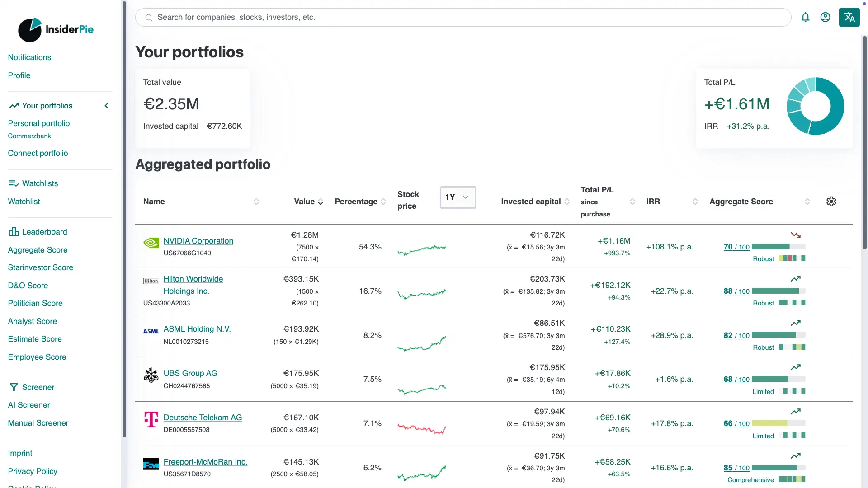This screenshot has height=488, width=868.
Task: Click NVIDIA downward trend arrow icon
Action: [795, 235]
